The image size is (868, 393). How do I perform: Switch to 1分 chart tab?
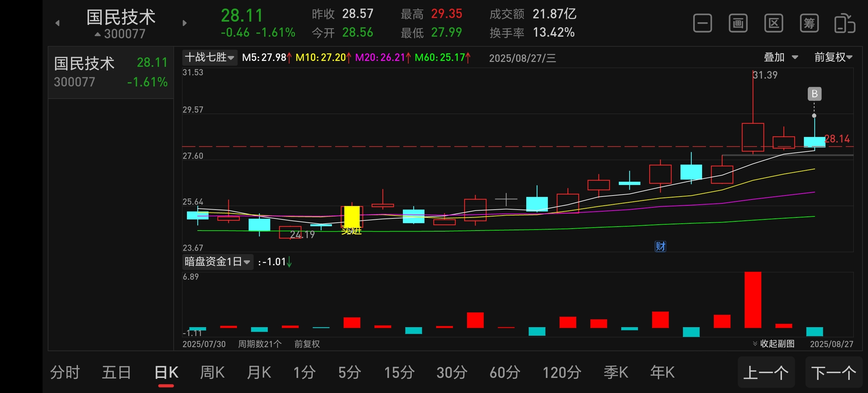click(304, 372)
